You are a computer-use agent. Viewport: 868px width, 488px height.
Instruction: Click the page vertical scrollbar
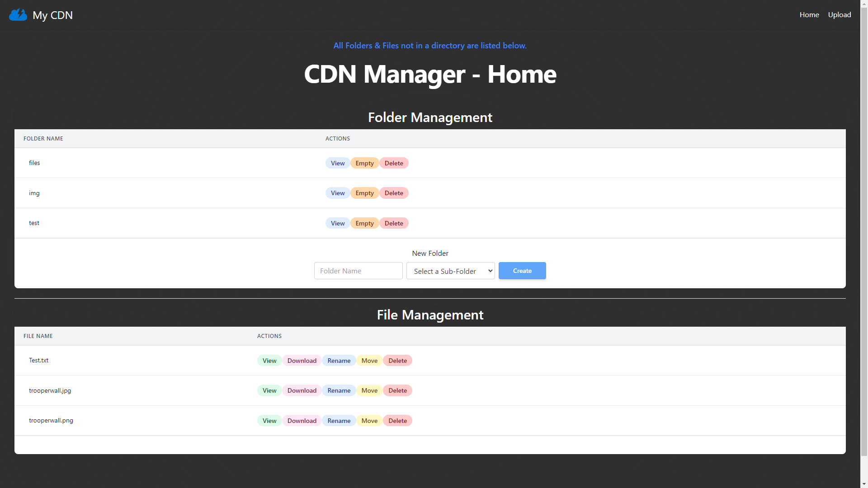tap(864, 226)
